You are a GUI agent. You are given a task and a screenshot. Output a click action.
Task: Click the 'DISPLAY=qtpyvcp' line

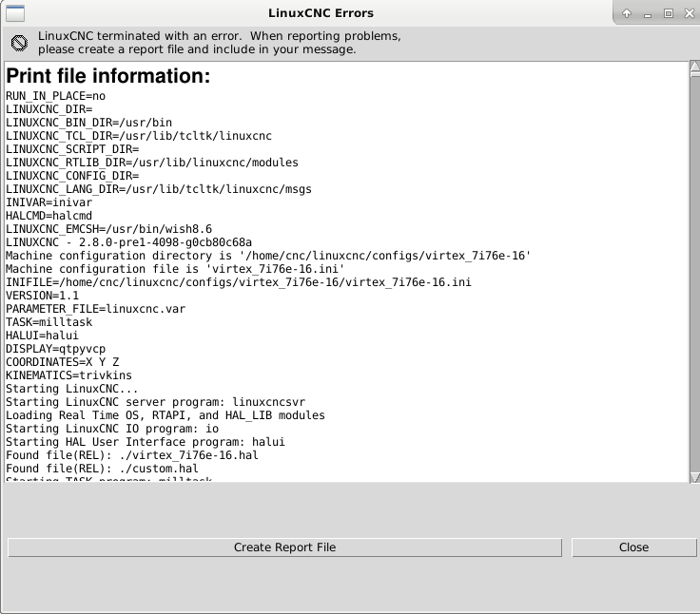tap(56, 349)
